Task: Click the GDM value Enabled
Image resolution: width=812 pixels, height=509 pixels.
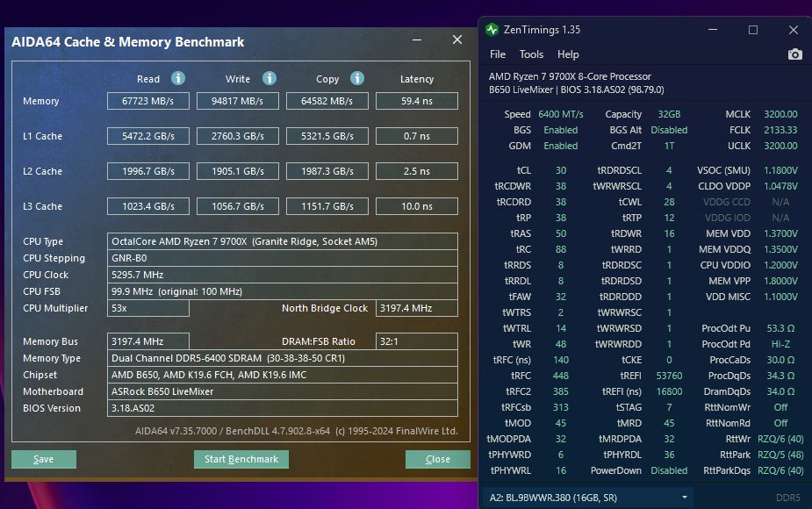Action: click(560, 146)
